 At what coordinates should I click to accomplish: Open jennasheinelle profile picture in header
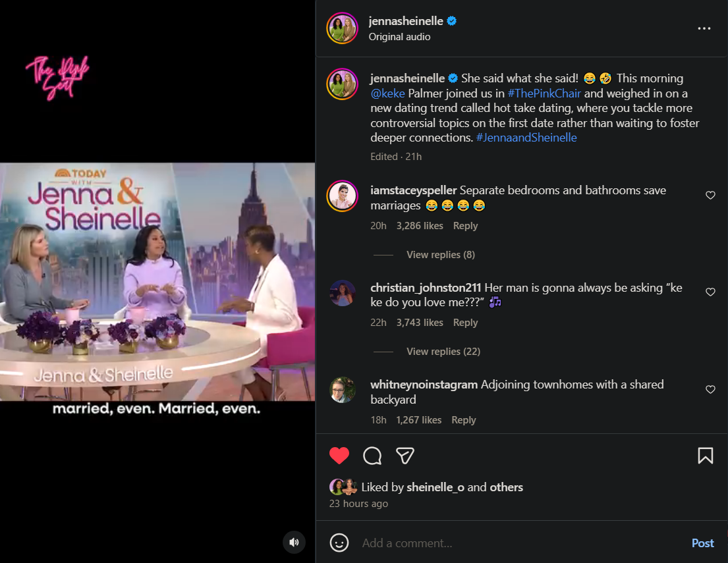point(342,28)
